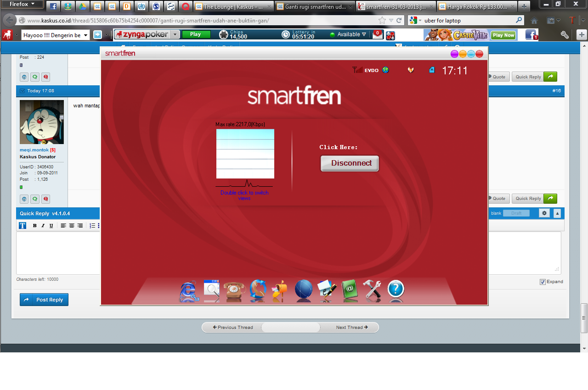
Task: Open the URL history dropdown arrow
Action: (391, 21)
